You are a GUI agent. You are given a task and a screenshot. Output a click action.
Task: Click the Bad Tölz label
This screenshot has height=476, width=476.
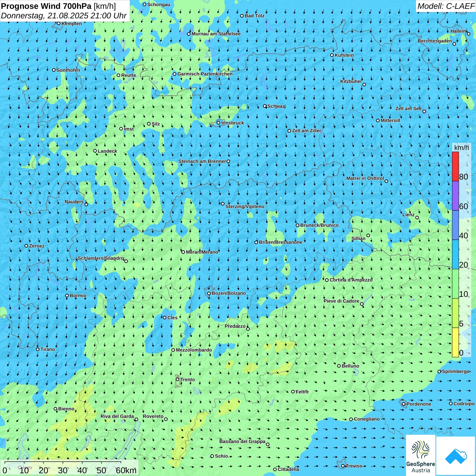pyautogui.click(x=254, y=16)
